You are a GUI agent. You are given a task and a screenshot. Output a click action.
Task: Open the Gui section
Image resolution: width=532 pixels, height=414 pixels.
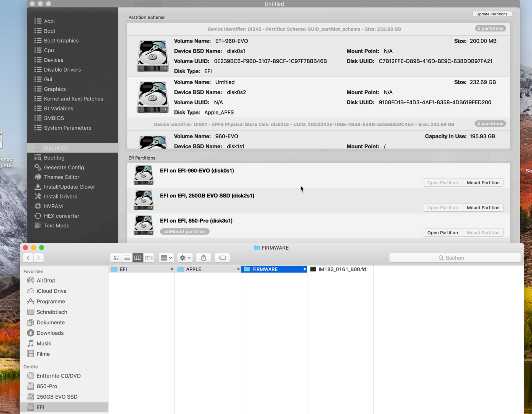[x=48, y=79]
